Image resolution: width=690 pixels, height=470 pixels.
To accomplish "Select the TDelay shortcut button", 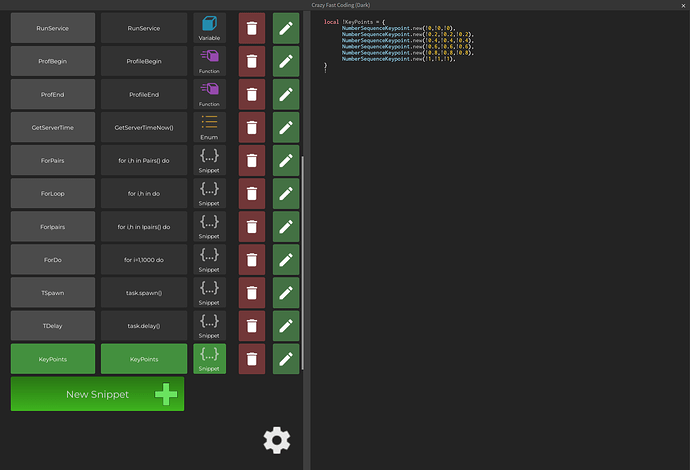I will pyautogui.click(x=53, y=326).
